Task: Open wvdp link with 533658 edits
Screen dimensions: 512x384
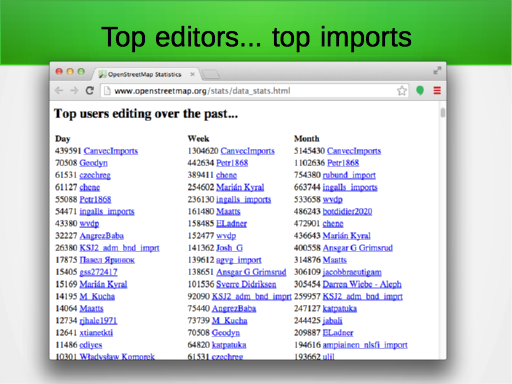Action: point(332,199)
